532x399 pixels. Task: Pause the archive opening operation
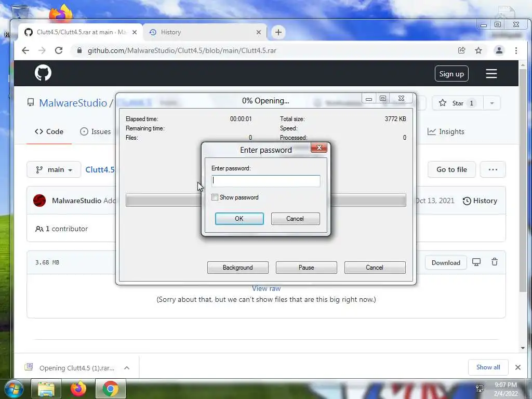(x=306, y=268)
